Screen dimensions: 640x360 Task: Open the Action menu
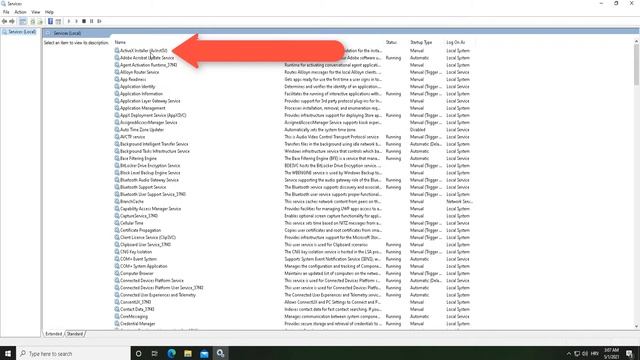coord(20,12)
